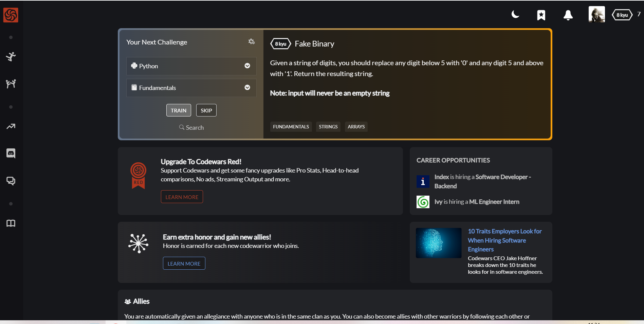Open challenge settings gear icon
Viewport: 644px width, 324px height.
[x=252, y=41]
